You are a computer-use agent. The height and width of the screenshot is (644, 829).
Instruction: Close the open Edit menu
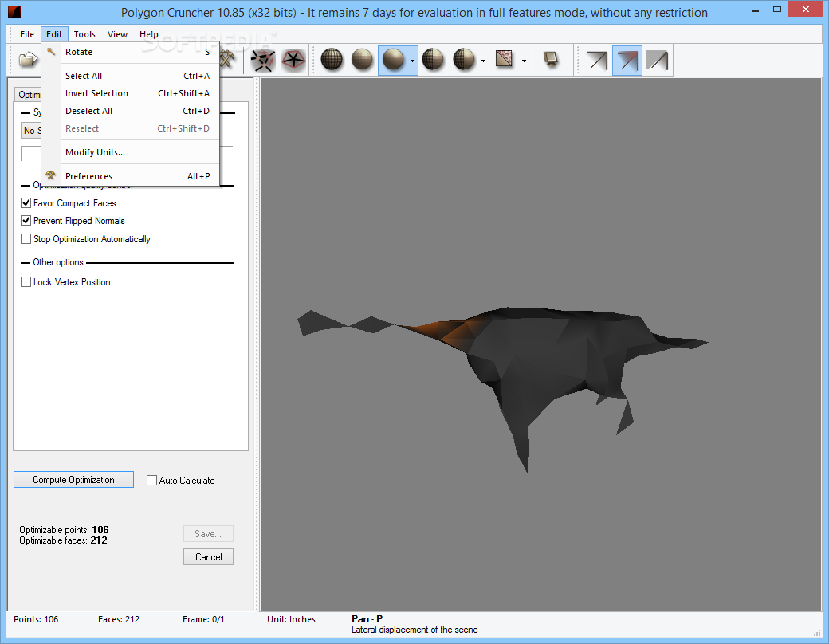[x=54, y=33]
